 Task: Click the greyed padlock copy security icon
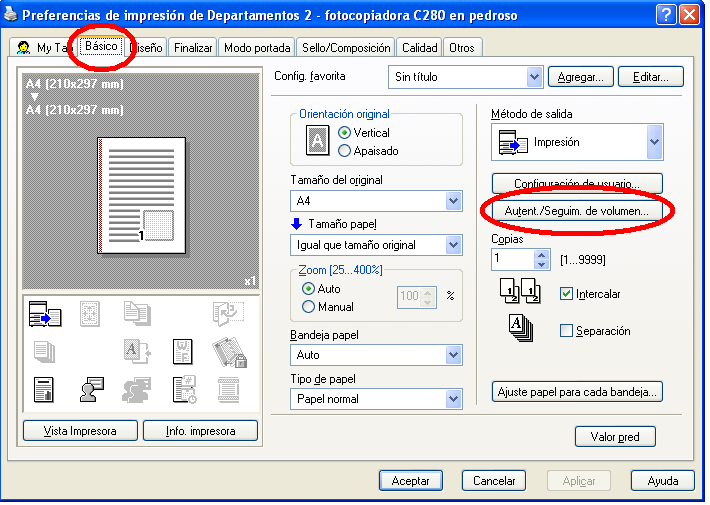pos(230,352)
